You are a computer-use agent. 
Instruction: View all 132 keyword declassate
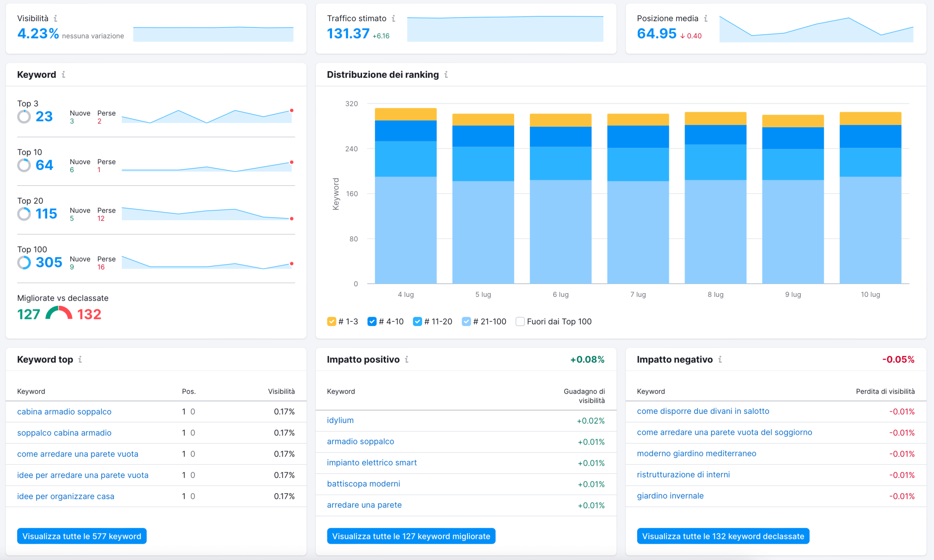click(723, 536)
